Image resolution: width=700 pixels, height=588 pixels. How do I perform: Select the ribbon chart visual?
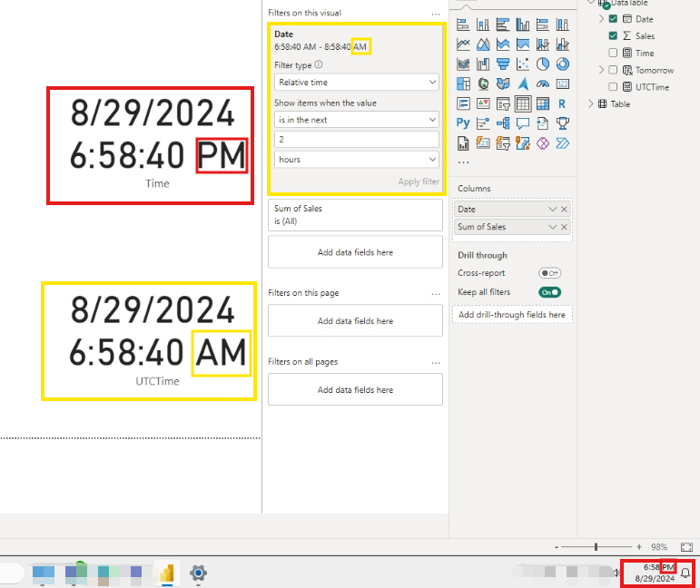click(463, 64)
